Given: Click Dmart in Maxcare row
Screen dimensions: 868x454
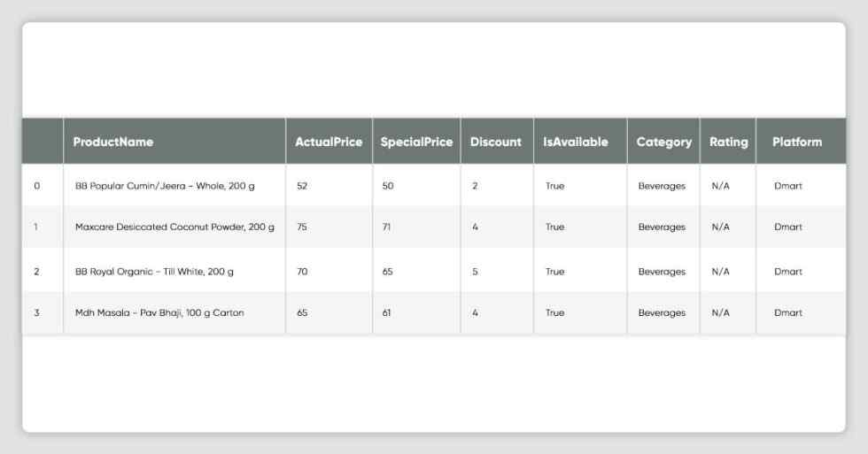Looking at the screenshot, I should pyautogui.click(x=788, y=227).
